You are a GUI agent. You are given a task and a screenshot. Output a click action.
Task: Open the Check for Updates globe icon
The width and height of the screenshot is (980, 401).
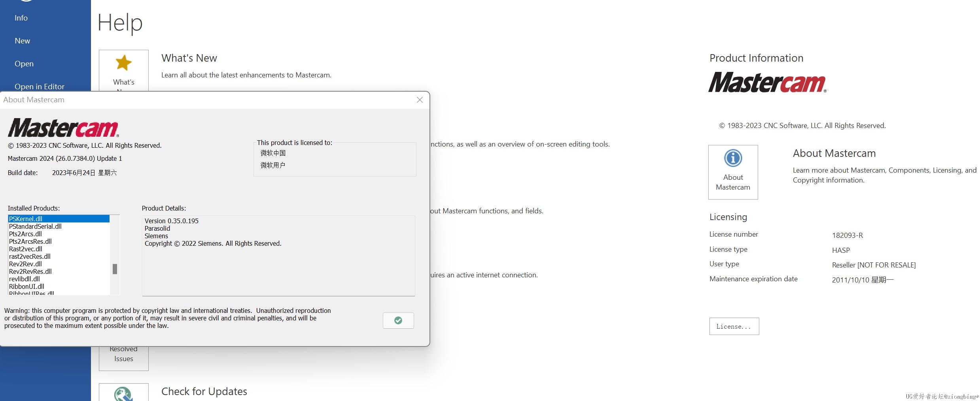124,394
